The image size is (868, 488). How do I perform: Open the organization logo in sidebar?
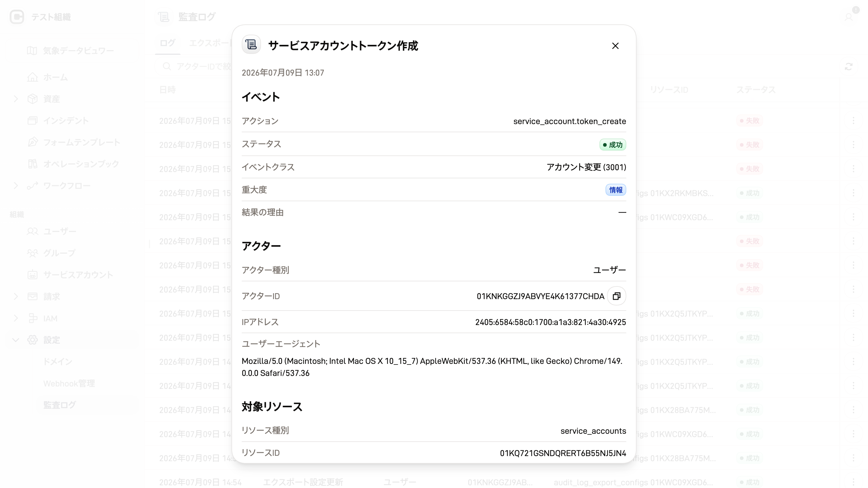pyautogui.click(x=17, y=17)
